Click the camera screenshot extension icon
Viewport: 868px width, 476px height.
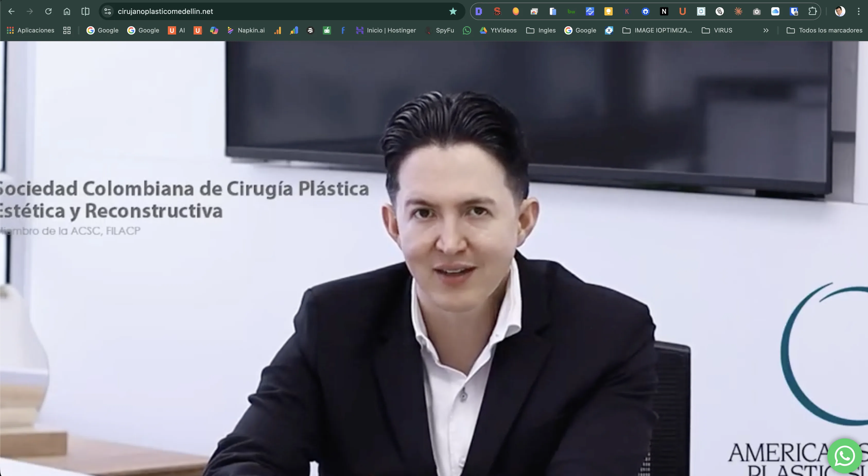[757, 11]
